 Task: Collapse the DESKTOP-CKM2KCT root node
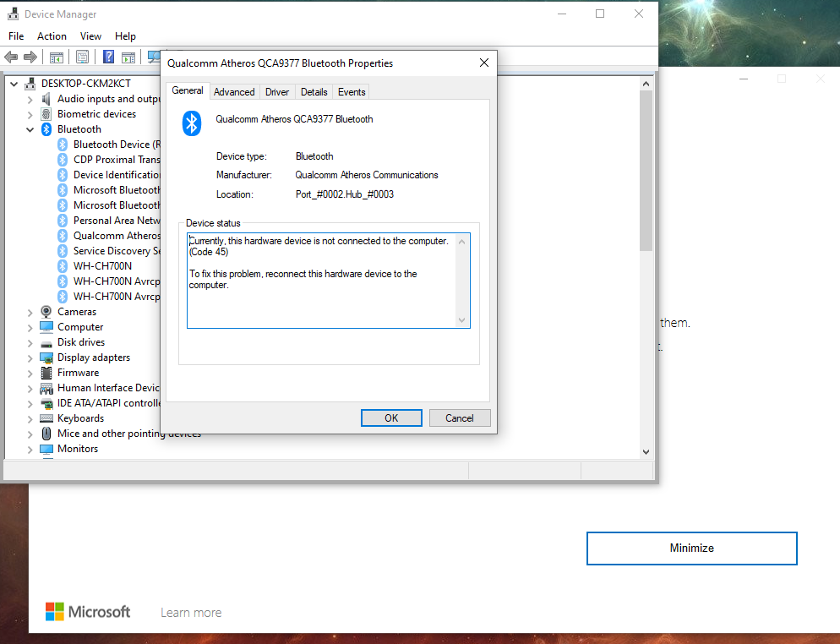[14, 84]
